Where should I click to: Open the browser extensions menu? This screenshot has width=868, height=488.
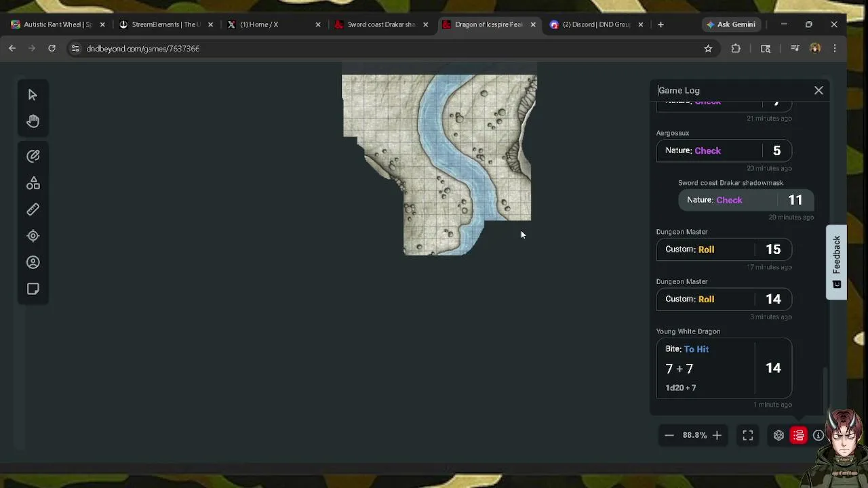(736, 48)
